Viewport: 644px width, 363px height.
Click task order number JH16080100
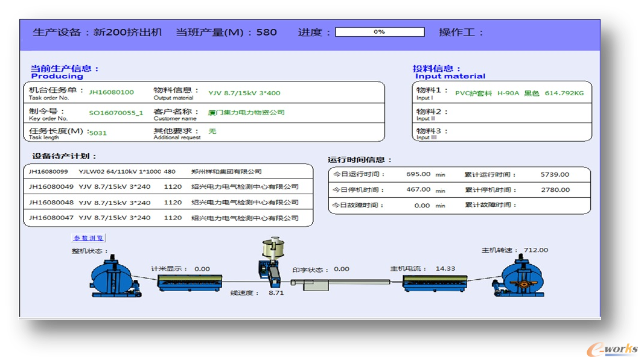(x=111, y=92)
